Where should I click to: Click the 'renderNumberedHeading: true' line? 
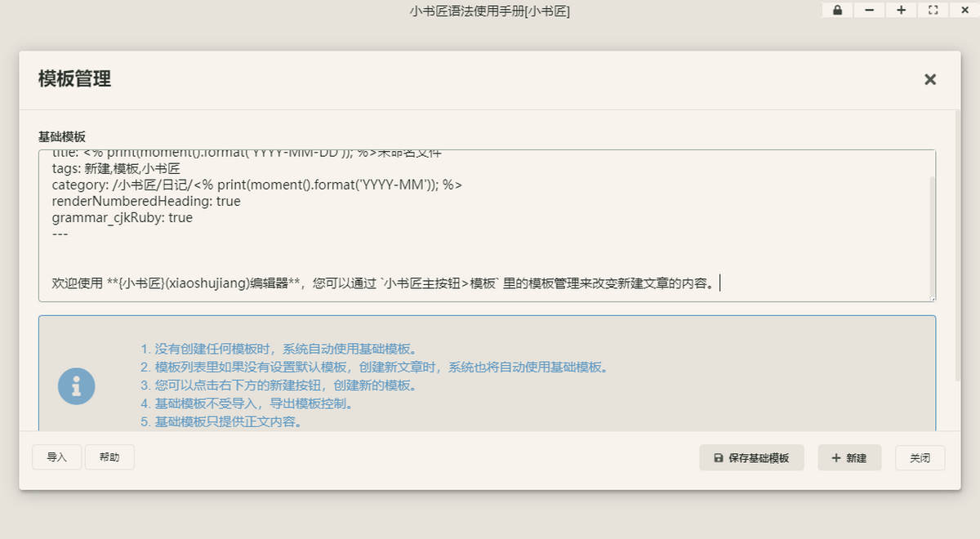pos(146,201)
